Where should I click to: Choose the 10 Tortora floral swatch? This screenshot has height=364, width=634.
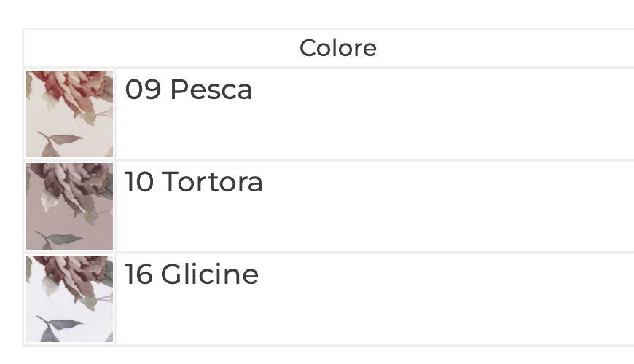[70, 206]
